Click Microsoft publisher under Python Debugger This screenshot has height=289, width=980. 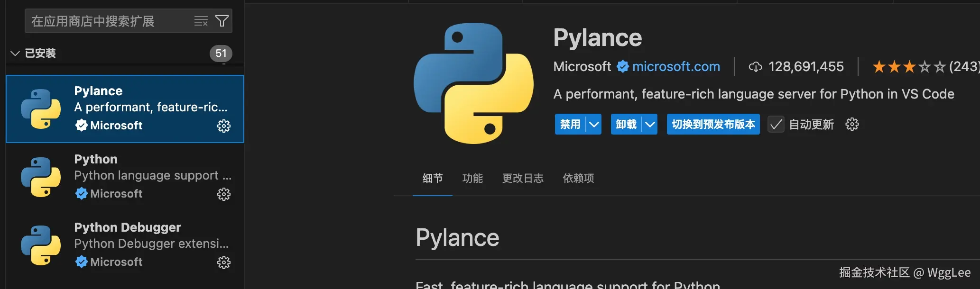(116, 262)
